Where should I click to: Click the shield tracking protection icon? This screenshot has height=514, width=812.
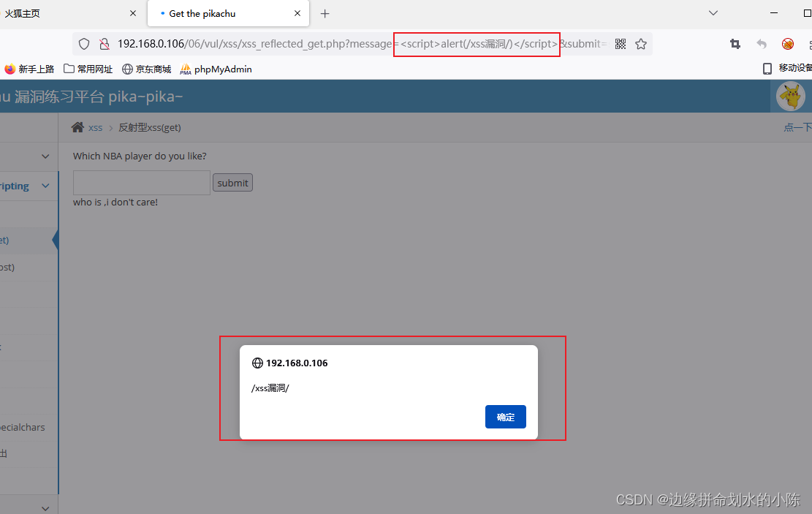(84, 44)
